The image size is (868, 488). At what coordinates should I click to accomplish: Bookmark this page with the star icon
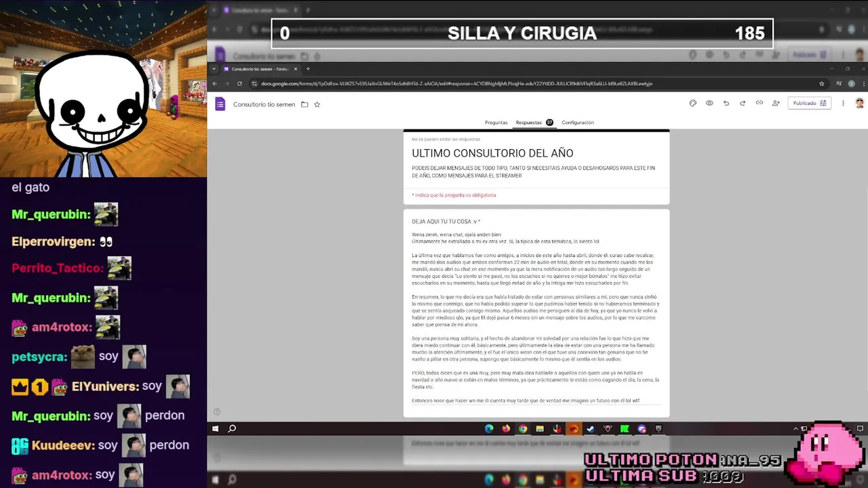822,83
